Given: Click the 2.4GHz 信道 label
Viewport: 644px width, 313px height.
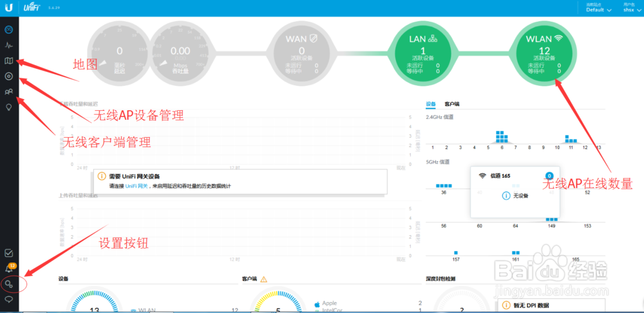Looking at the screenshot, I should pos(440,117).
